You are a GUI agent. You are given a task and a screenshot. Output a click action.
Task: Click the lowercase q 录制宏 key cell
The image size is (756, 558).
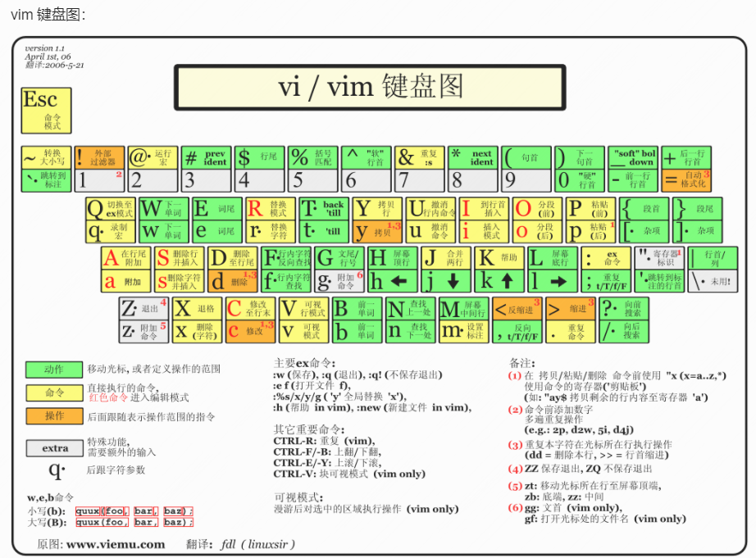pos(111,231)
